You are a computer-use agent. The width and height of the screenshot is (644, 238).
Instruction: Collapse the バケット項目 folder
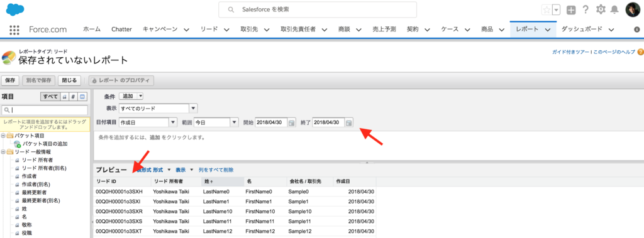point(4,136)
